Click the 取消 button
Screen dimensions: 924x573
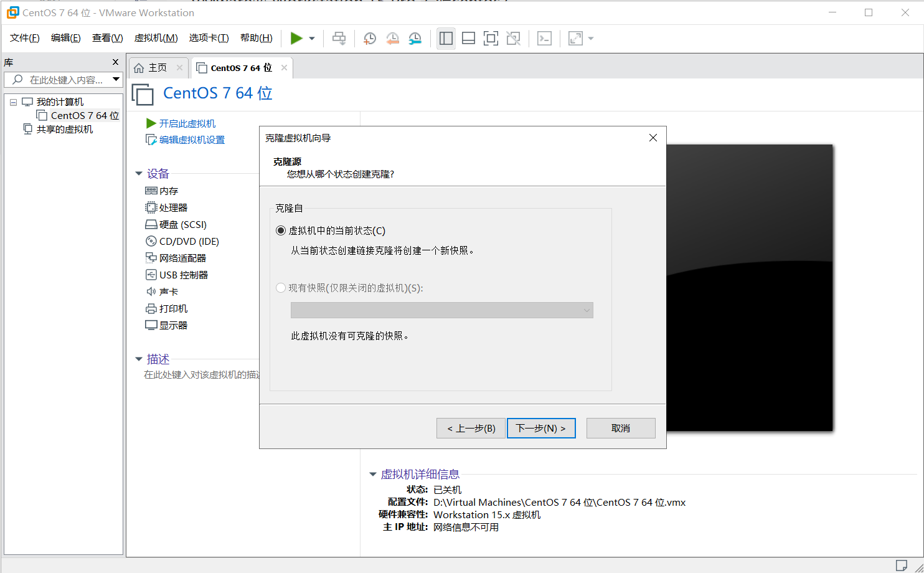pyautogui.click(x=621, y=429)
